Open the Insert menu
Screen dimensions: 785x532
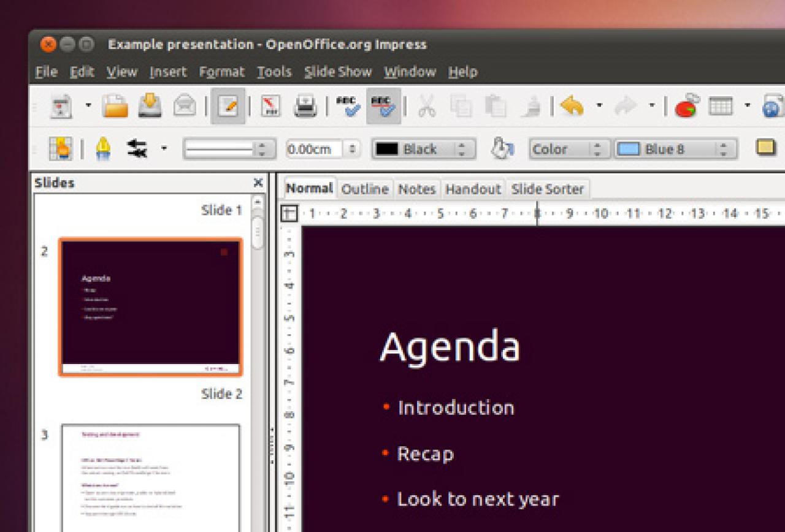(168, 72)
